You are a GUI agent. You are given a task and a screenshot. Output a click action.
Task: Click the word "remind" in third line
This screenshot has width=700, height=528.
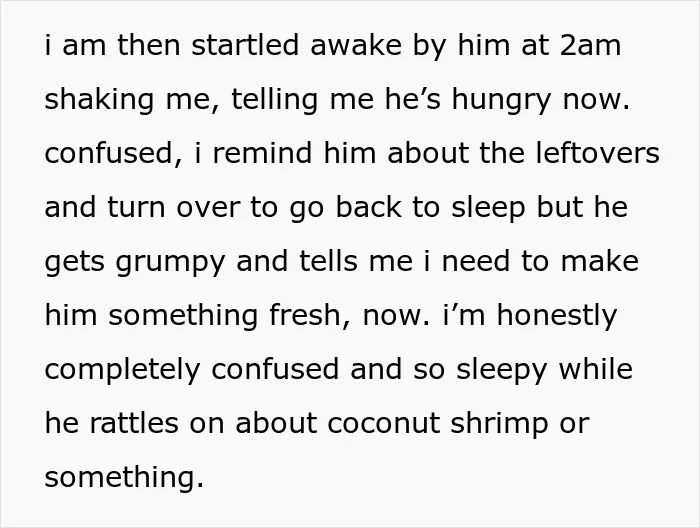262,153
